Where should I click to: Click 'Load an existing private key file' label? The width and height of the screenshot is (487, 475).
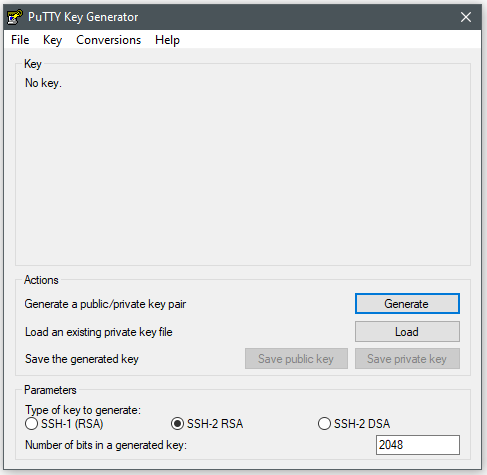[x=99, y=332]
